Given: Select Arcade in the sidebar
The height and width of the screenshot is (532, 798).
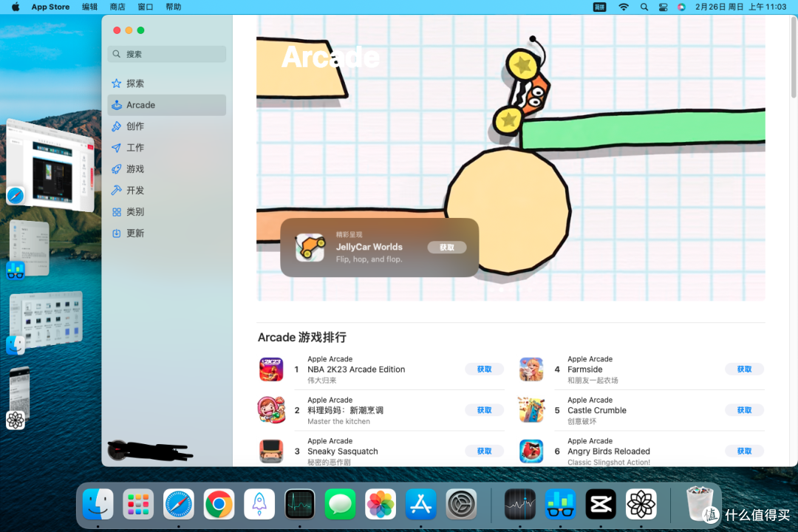Looking at the screenshot, I should pyautogui.click(x=167, y=105).
